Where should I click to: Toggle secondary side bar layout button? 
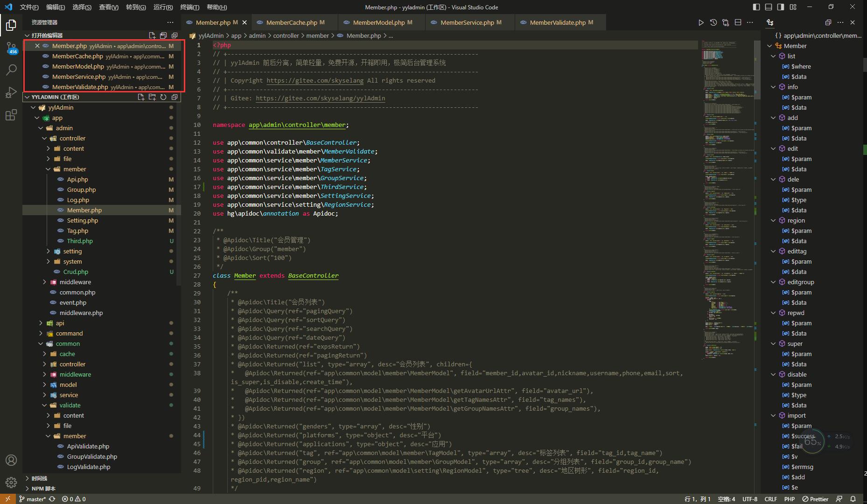point(781,7)
